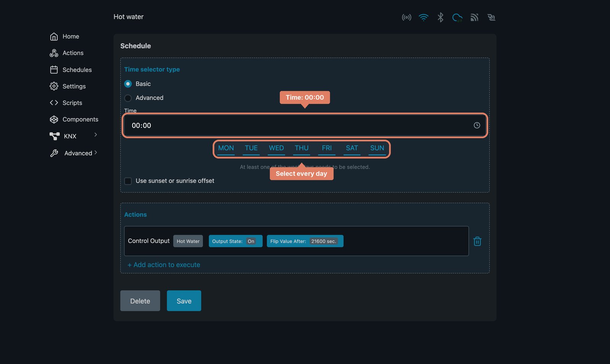
Task: Click the Control Output action label
Action: point(149,241)
